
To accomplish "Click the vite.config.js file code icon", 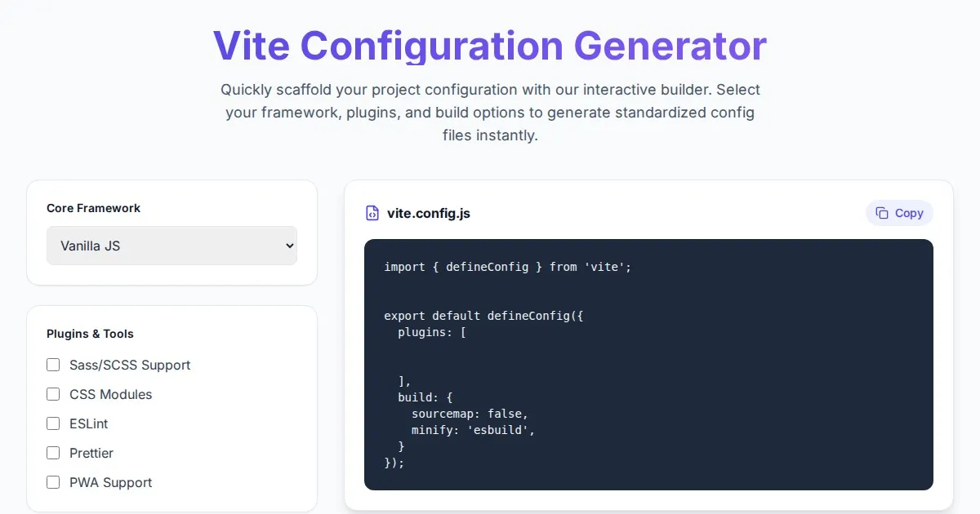I will (372, 214).
